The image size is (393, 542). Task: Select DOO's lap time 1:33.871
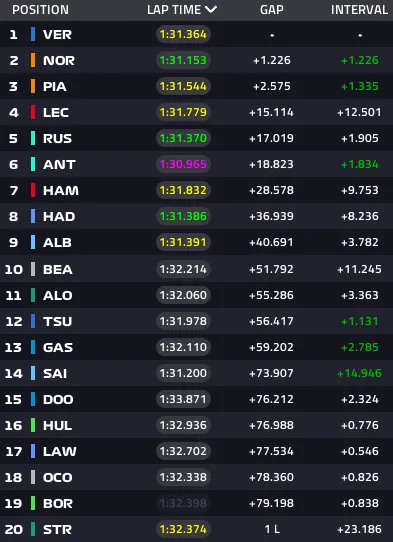pos(183,399)
